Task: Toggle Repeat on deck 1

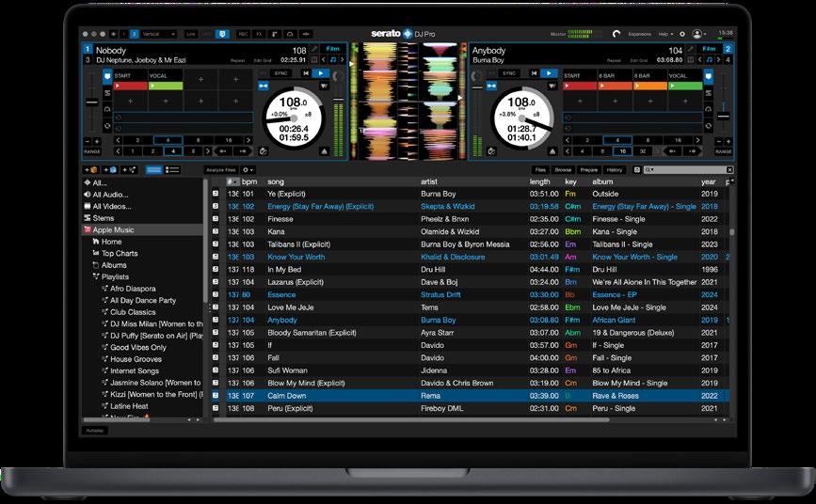Action: (238, 60)
